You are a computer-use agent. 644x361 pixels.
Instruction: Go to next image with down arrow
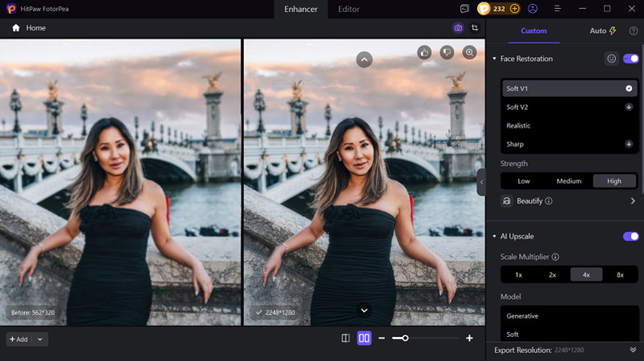(364, 310)
